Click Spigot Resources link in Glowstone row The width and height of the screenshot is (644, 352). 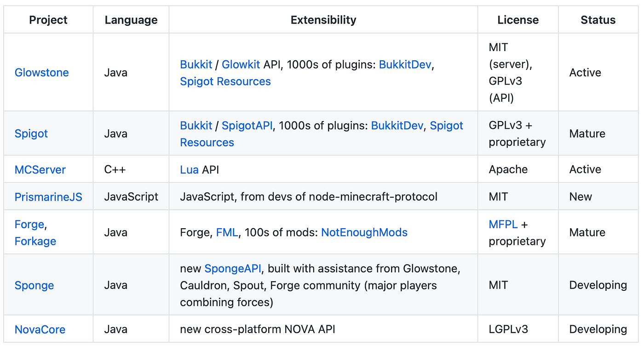coord(225,81)
